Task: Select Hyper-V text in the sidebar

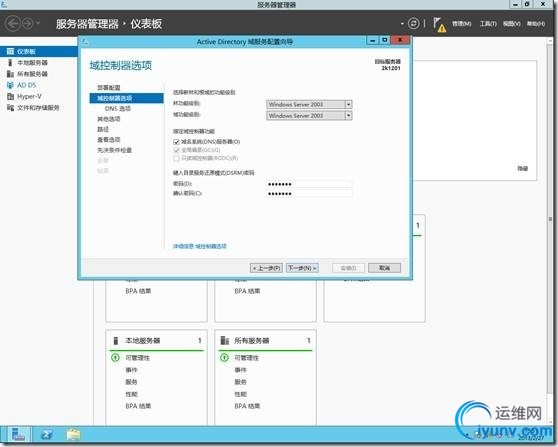Action: click(30, 96)
